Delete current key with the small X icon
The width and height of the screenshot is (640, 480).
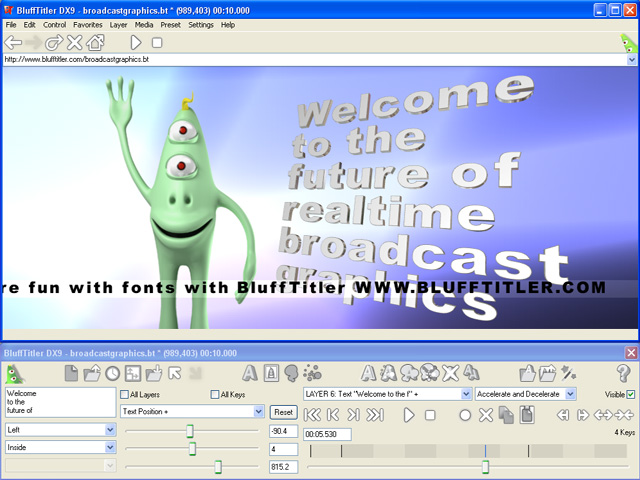point(486,416)
